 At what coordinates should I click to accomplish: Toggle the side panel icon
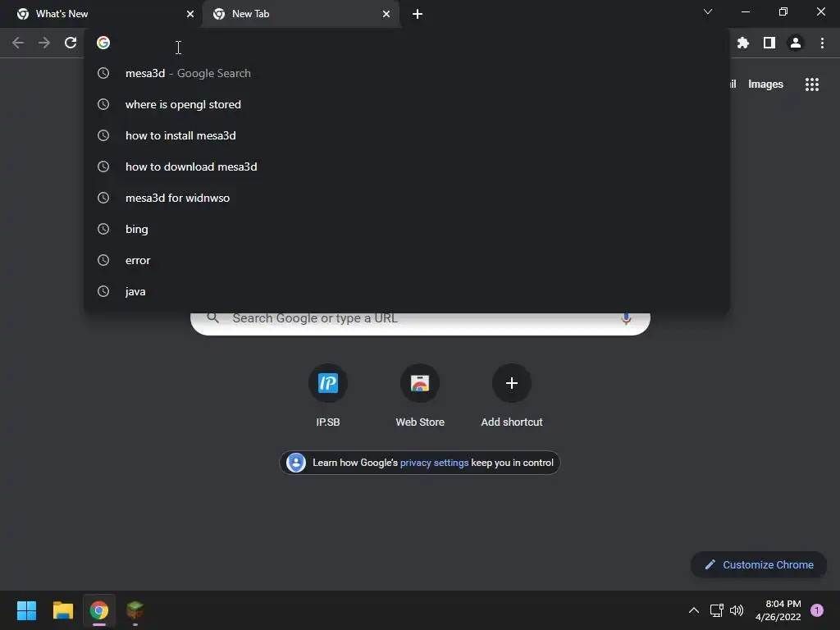pos(769,43)
